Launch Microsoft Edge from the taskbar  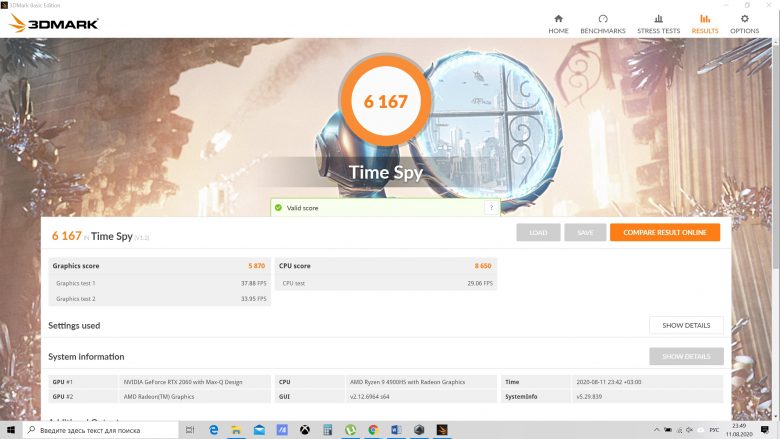(213, 430)
